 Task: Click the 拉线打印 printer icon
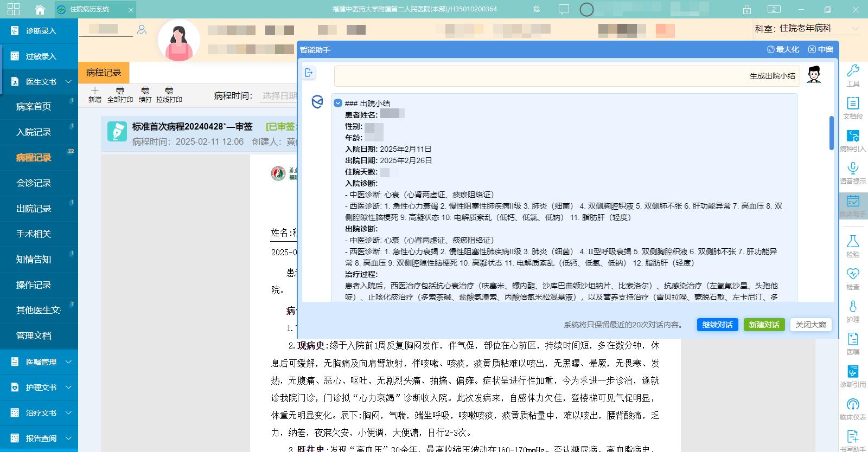[x=169, y=91]
